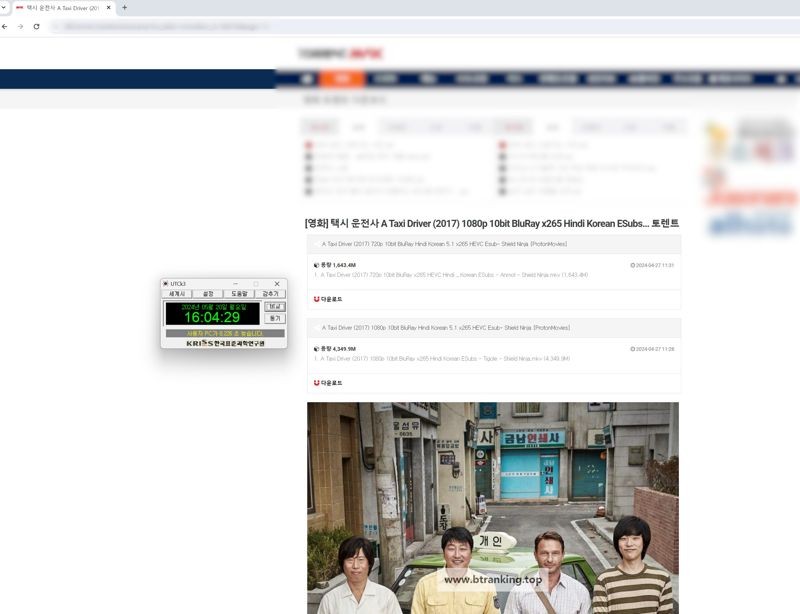Click the disk icon beside 용량 1,643.4M
The width and height of the screenshot is (800, 614).
point(316,265)
